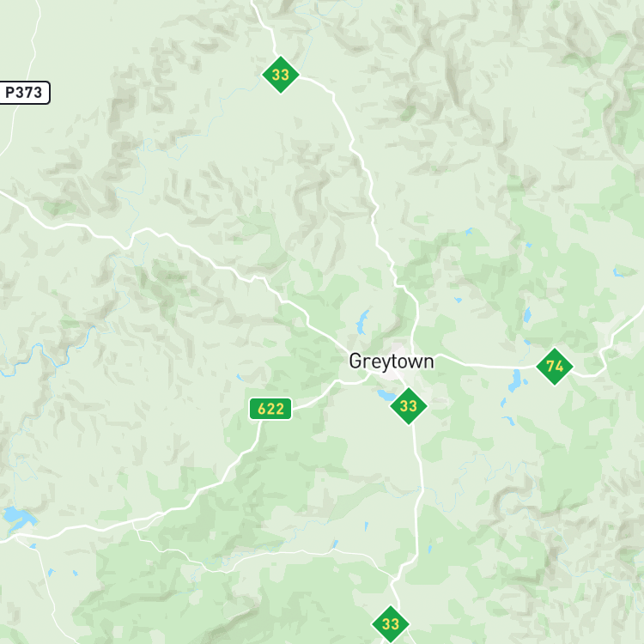Click the northern route 33 shield

coord(281,75)
